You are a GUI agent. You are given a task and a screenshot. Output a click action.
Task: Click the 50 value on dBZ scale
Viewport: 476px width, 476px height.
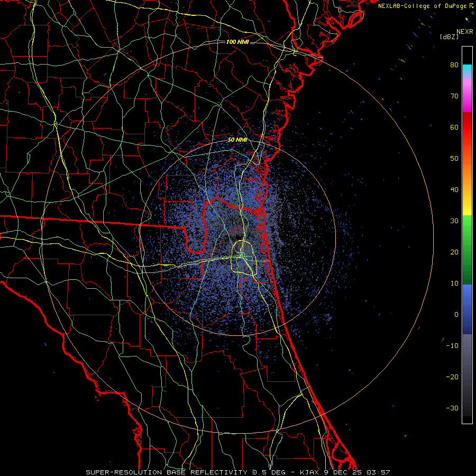pyautogui.click(x=454, y=159)
